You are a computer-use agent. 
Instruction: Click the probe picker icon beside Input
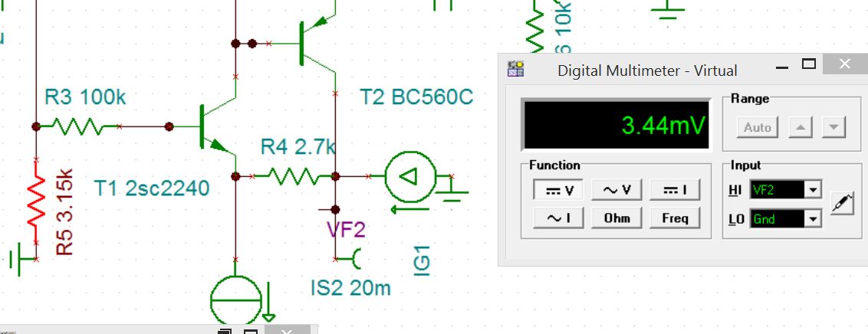pos(842,204)
